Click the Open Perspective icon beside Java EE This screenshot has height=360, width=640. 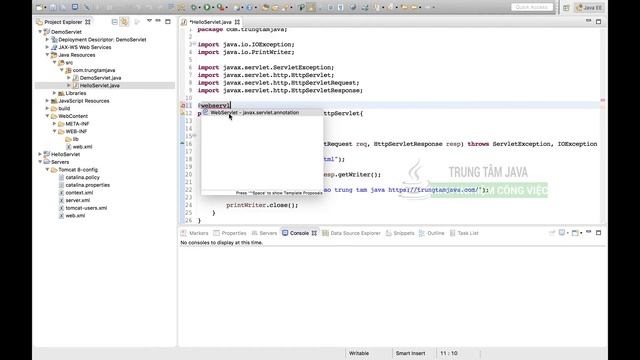(x=566, y=8)
